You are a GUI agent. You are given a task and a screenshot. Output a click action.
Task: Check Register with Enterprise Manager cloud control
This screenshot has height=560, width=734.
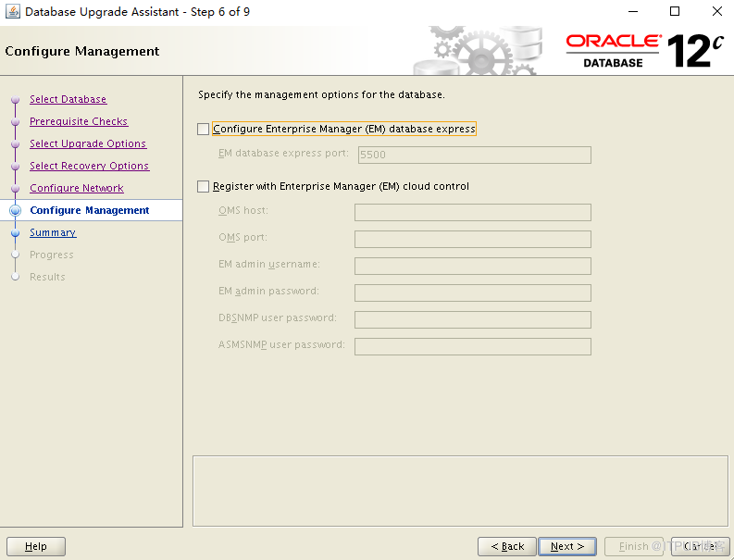tap(203, 187)
